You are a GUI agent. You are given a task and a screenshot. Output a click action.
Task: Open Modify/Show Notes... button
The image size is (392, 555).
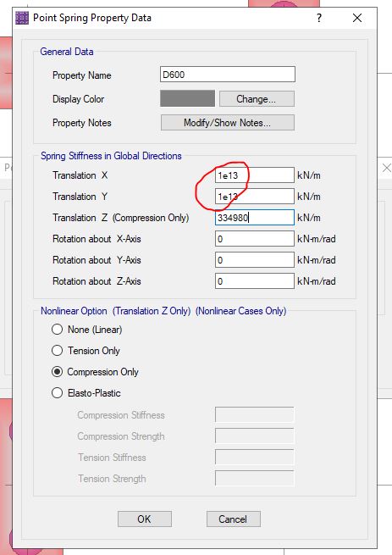pos(228,123)
